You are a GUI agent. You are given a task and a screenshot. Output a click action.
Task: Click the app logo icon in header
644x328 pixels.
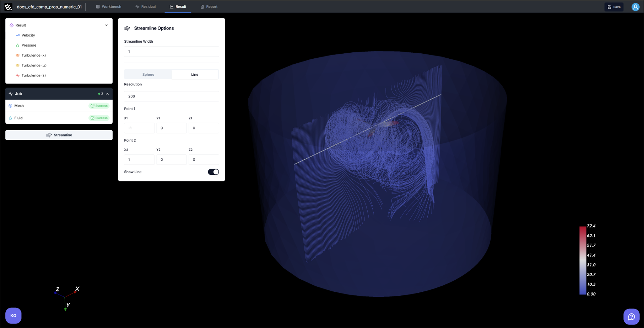(x=8, y=7)
